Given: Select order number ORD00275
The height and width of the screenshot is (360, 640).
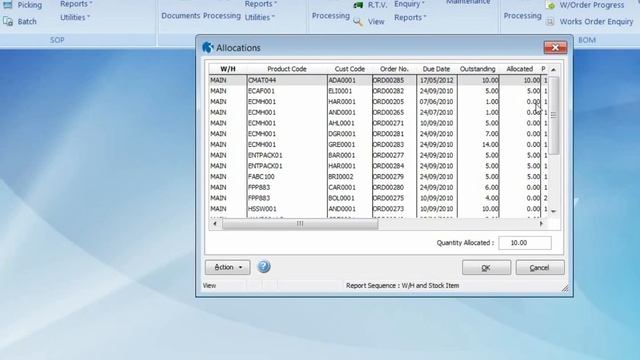Looking at the screenshot, I should [394, 198].
